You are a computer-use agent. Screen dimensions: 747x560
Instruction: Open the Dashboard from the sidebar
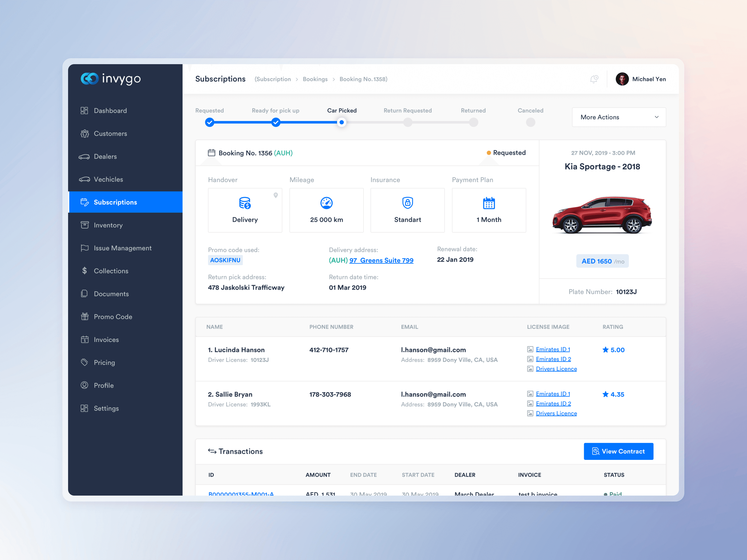[x=110, y=110]
